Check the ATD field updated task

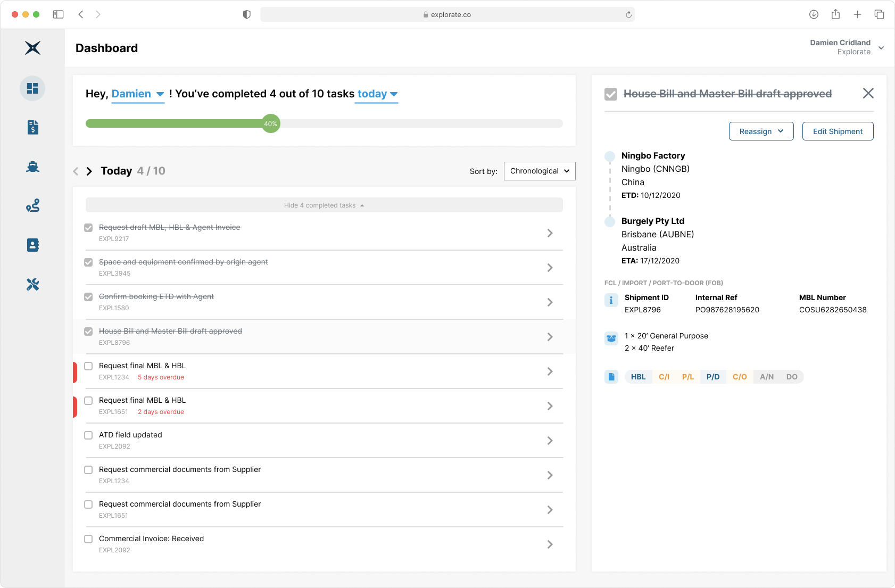88,435
